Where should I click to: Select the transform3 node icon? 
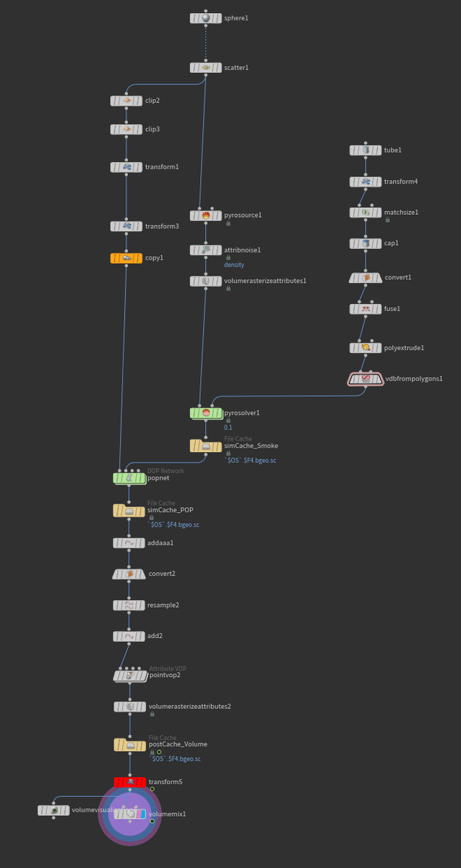click(x=126, y=226)
